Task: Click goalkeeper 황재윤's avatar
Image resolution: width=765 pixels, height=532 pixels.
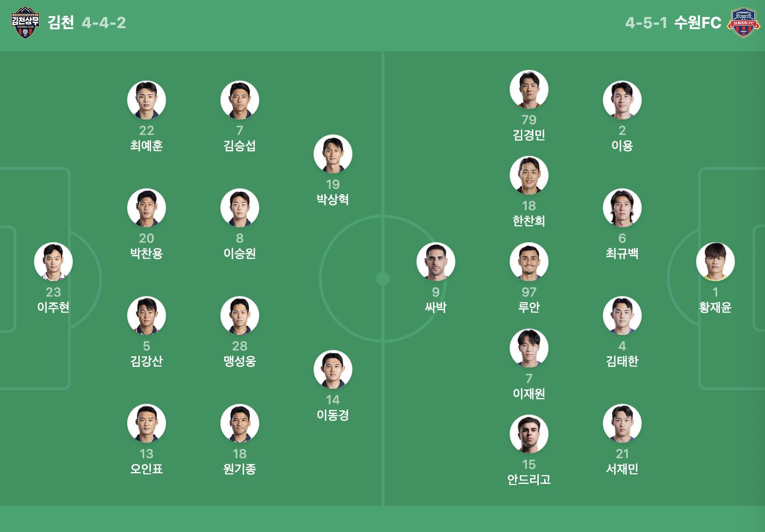Action: [715, 262]
